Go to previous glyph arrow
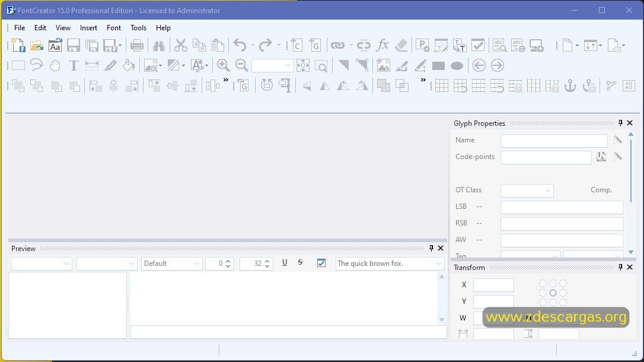The width and height of the screenshot is (644, 362). [x=479, y=65]
